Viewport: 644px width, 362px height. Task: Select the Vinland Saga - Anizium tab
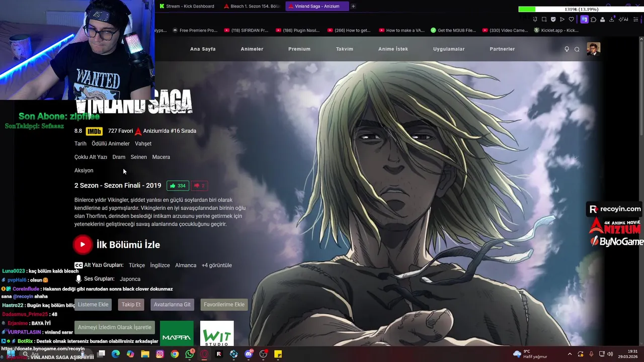(317, 6)
